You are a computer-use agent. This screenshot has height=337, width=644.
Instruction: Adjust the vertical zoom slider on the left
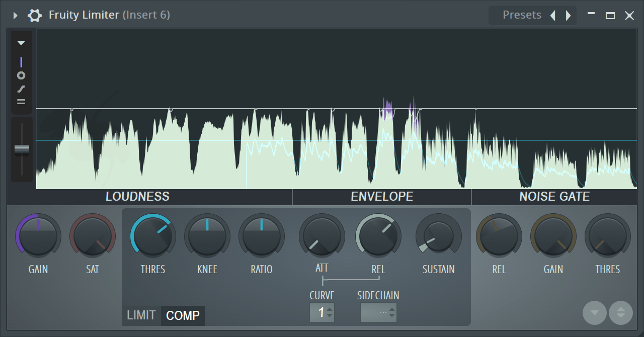[x=21, y=148]
